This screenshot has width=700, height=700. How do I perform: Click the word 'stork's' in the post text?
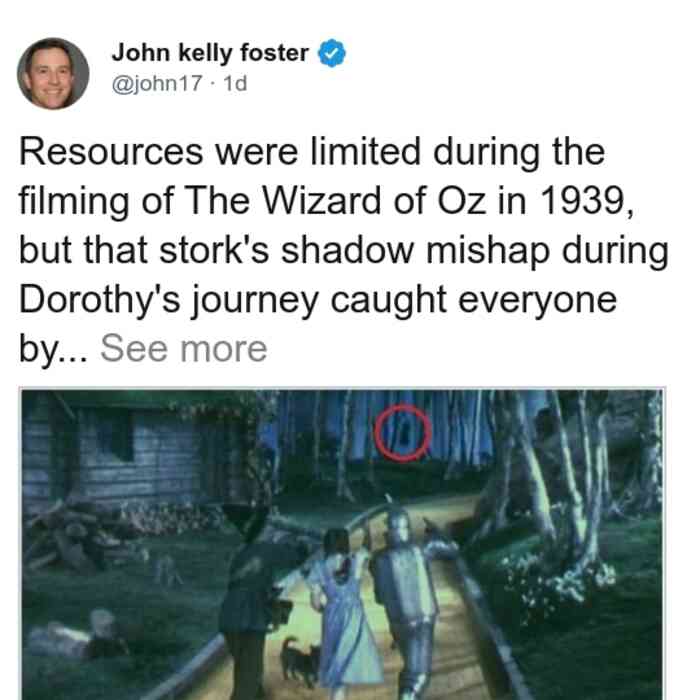coord(214,250)
